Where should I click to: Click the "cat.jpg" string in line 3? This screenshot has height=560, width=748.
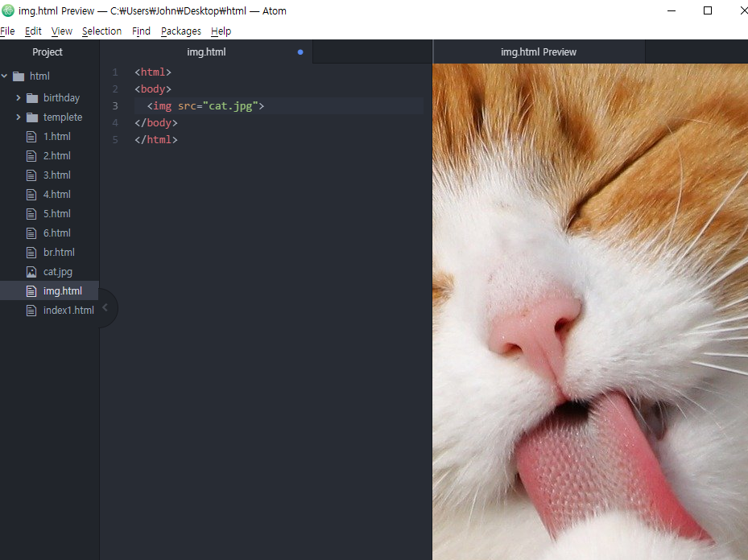point(230,105)
